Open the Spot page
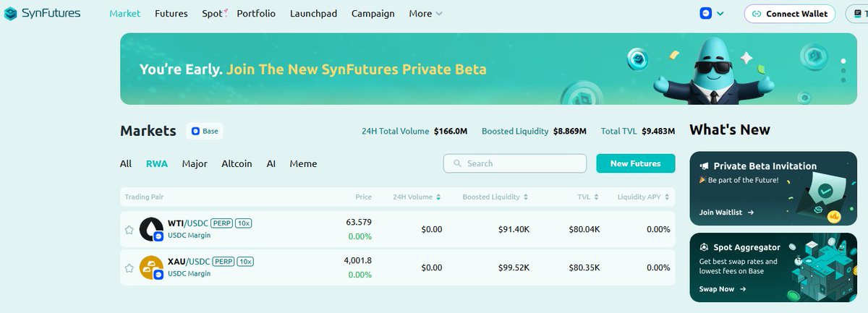Viewport: 868px width, 313px height. point(214,14)
